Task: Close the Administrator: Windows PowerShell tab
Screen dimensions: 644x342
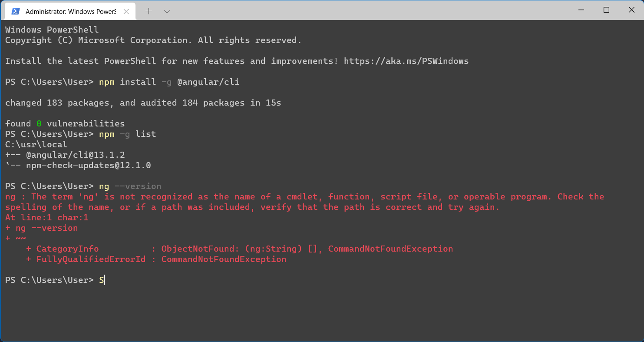Action: tap(126, 12)
